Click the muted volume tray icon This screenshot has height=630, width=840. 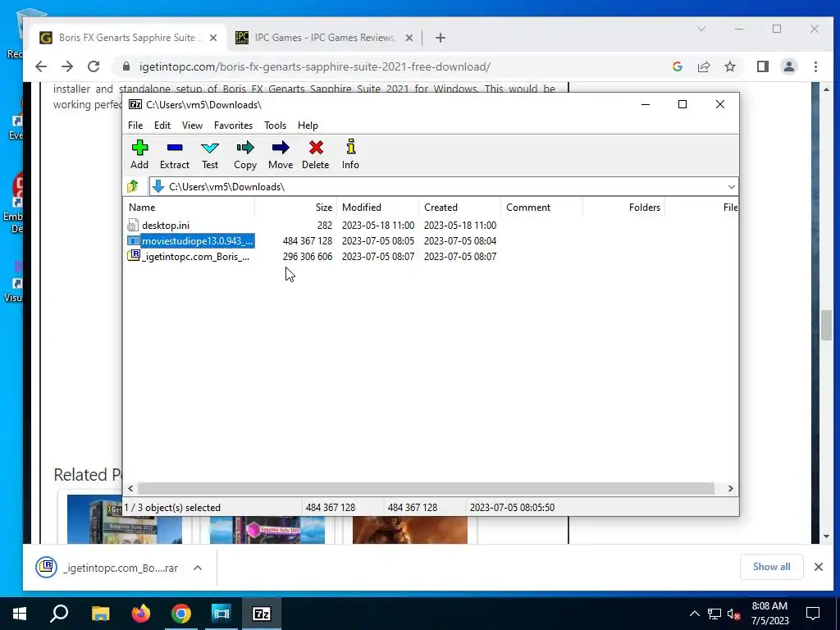[733, 614]
